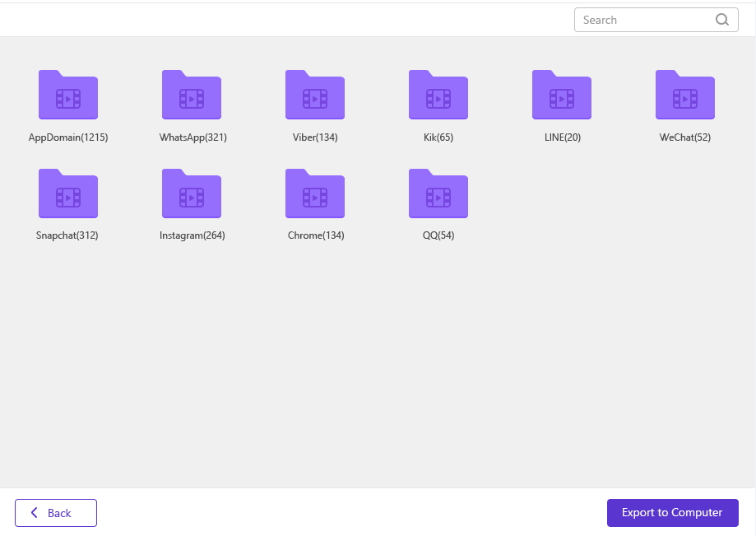Open the QQ video folder icon
The height and width of the screenshot is (536, 756).
(x=438, y=193)
